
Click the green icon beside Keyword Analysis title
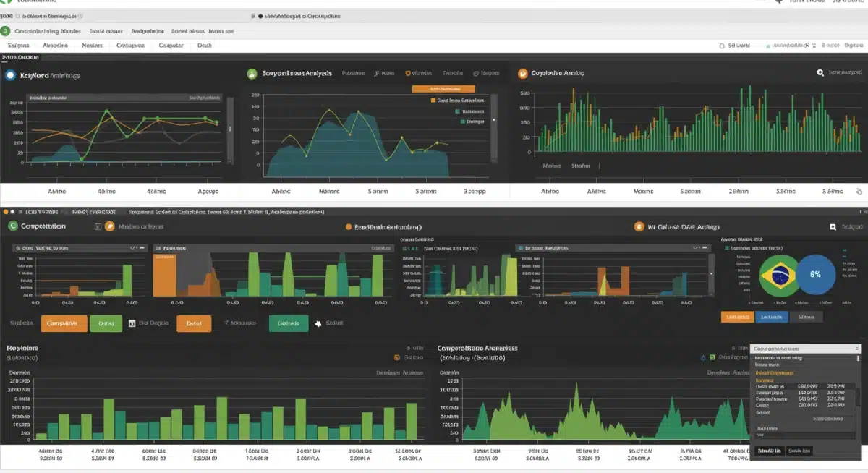point(252,74)
